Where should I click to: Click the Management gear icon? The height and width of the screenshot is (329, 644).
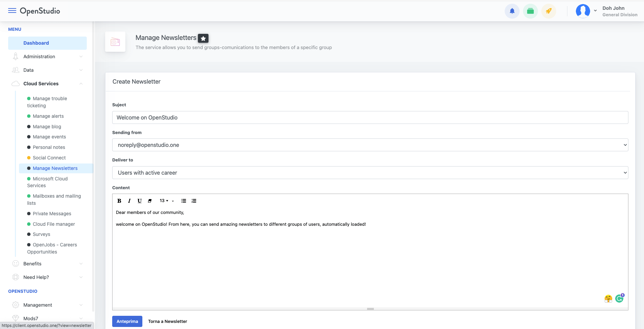pos(16,305)
